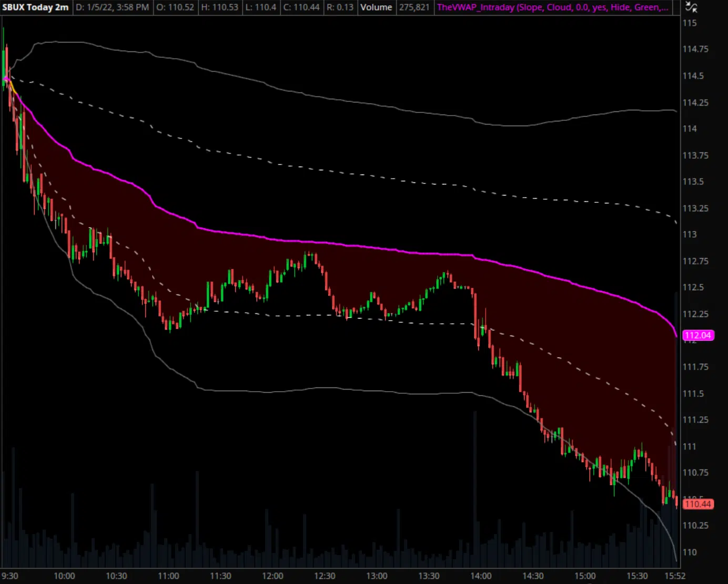The height and width of the screenshot is (584, 728).
Task: Click the low value L: 110.4
Action: (261, 7)
